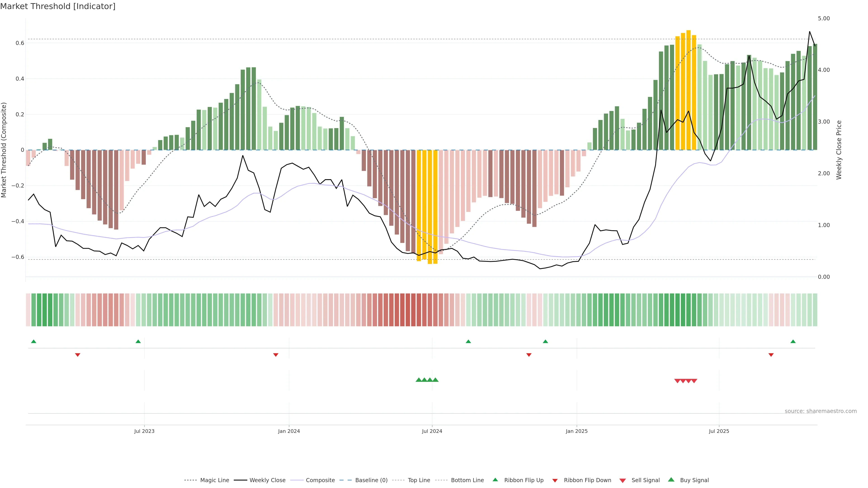Viewport: 868px width, 488px height.
Task: Click Top Line legend item
Action: (419, 480)
